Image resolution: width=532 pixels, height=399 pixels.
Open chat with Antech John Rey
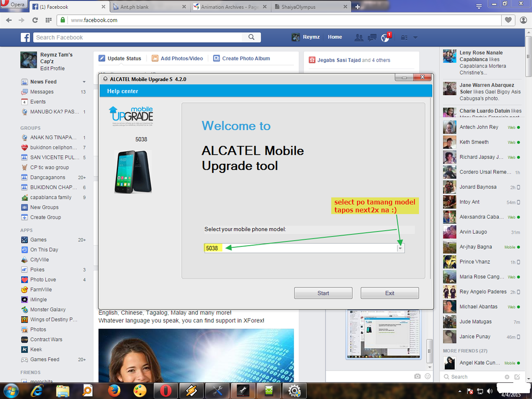pos(478,127)
